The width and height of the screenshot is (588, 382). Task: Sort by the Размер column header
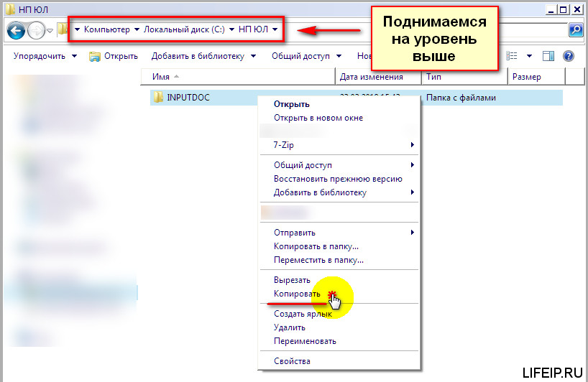(x=537, y=77)
